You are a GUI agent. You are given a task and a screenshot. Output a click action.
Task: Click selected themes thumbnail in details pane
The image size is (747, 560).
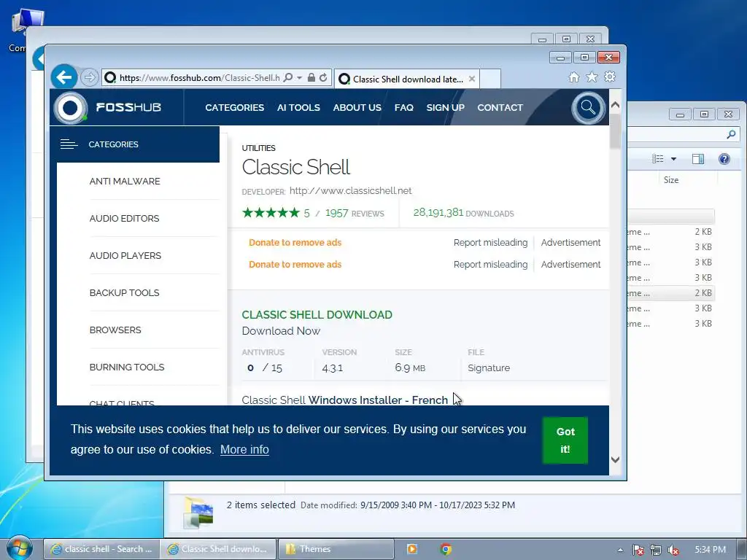(198, 513)
